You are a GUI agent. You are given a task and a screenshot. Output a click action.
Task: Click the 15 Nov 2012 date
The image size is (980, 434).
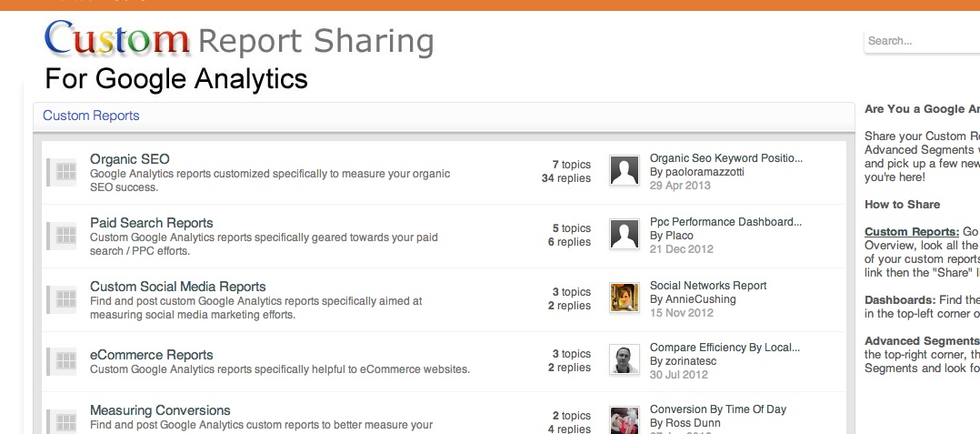tap(681, 313)
